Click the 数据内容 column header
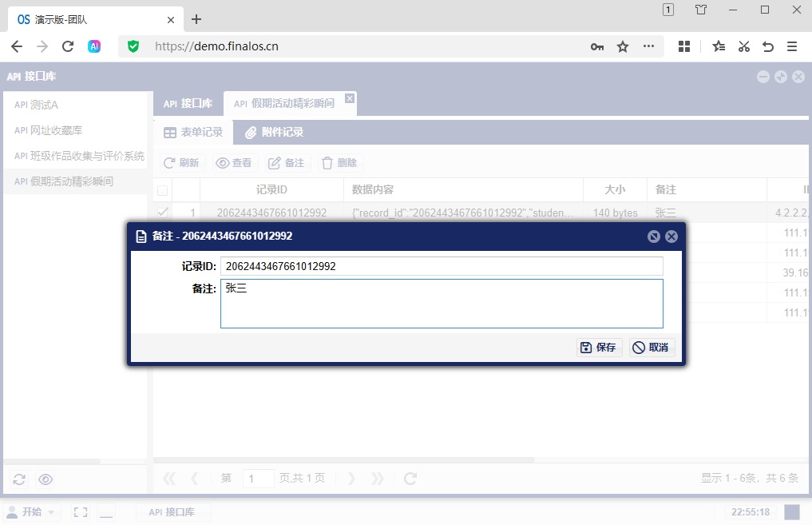This screenshot has width=812, height=525. 463,189
